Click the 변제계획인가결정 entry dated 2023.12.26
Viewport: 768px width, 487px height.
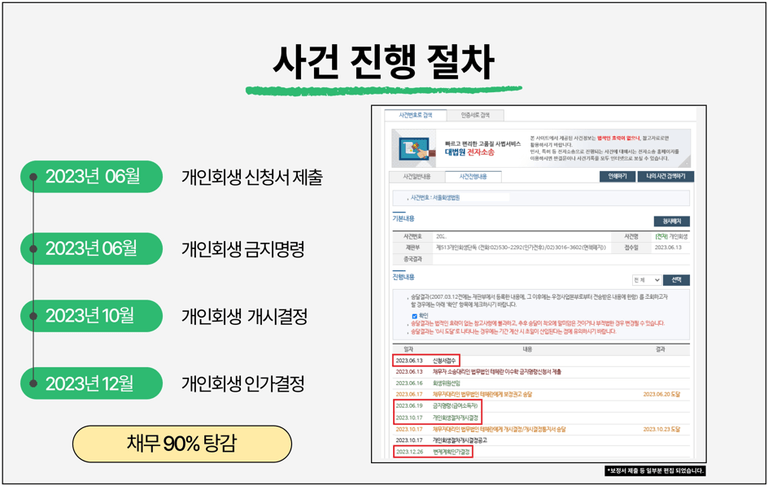pos(452,451)
